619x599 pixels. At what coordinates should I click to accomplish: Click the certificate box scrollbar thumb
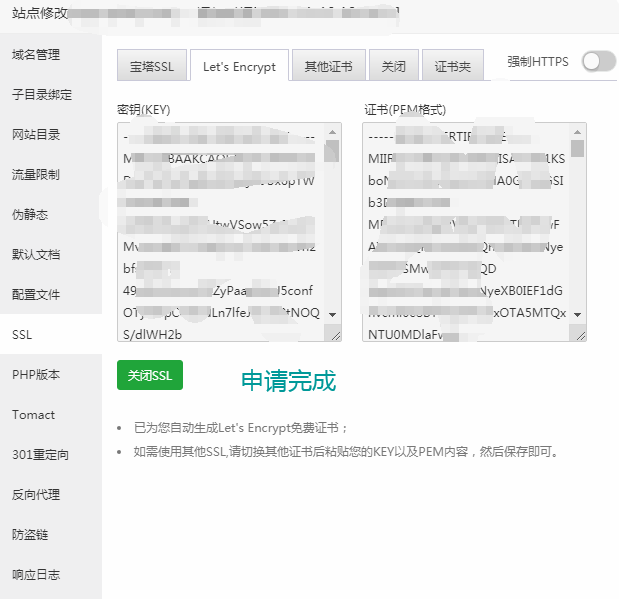(x=578, y=149)
